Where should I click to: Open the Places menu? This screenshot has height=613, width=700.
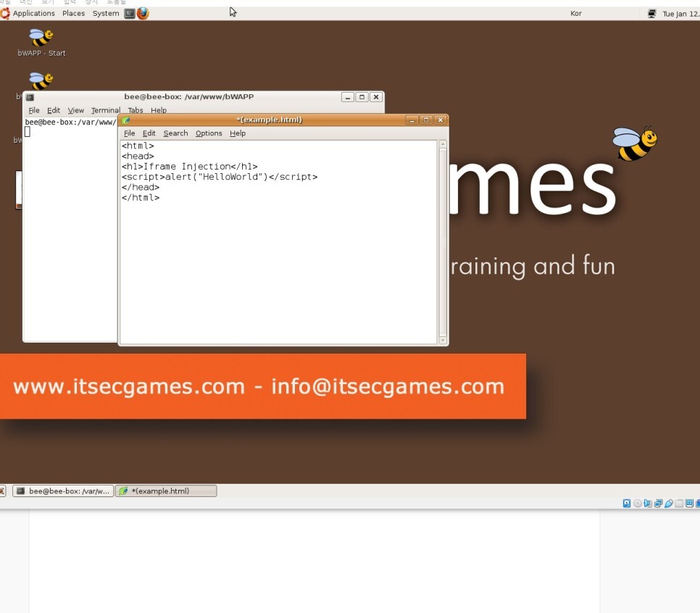point(74,13)
